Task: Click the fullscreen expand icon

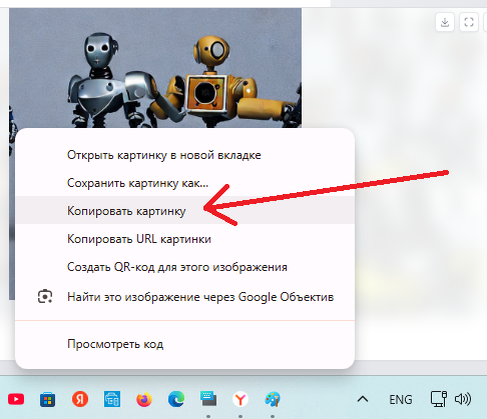Action: pyautogui.click(x=469, y=22)
